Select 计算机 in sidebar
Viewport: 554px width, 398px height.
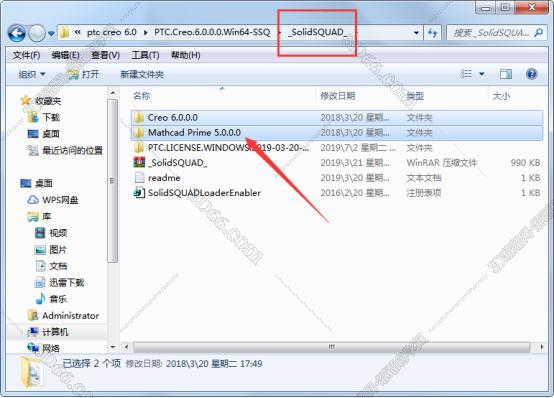point(55,332)
